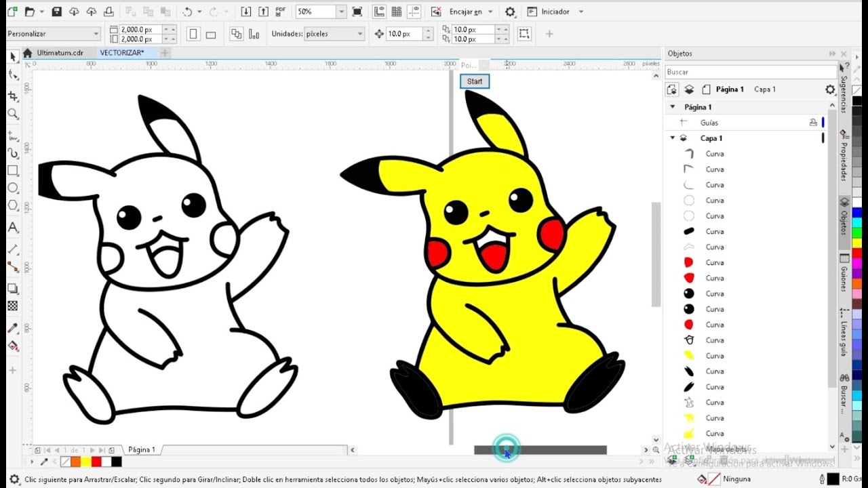The image size is (868, 488).
Task: Select the Transparency tool
Action: point(13,306)
